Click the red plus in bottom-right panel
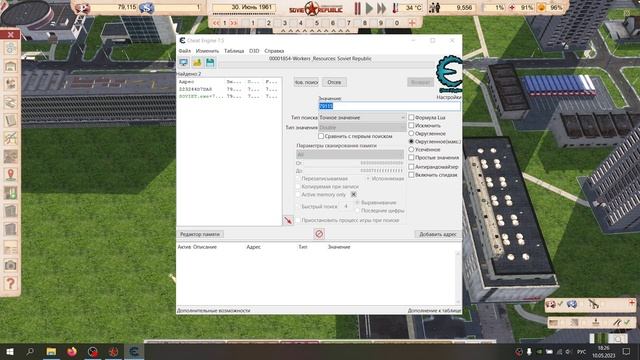The height and width of the screenshot is (360, 640). [631, 303]
